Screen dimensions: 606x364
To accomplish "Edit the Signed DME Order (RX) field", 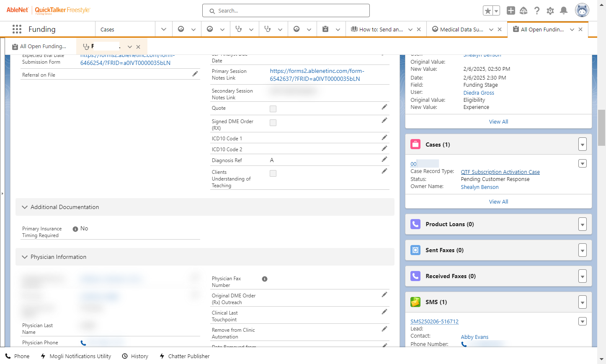I will click(x=384, y=121).
